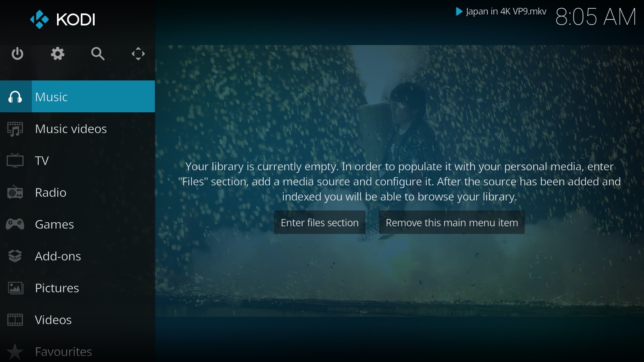Go to the TV menu item
The image size is (644, 362).
click(x=77, y=160)
